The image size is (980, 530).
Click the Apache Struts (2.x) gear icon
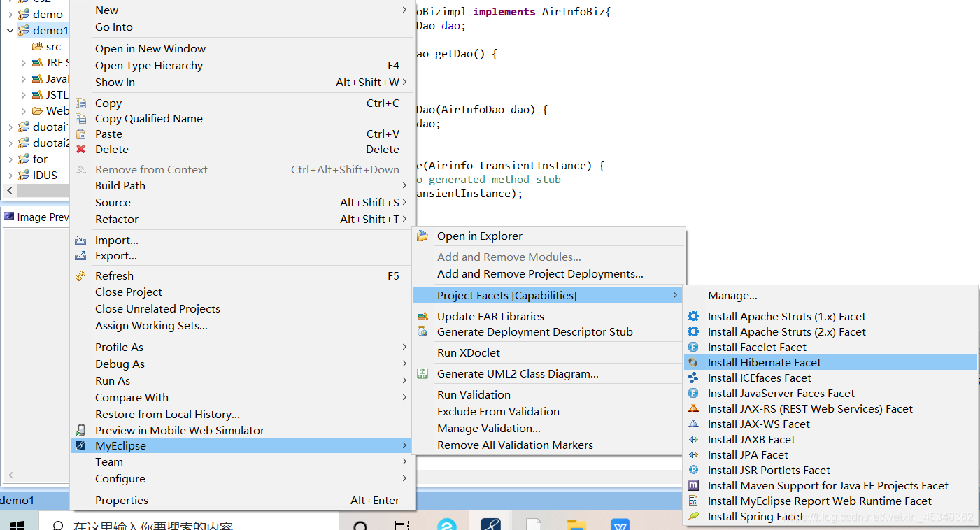693,331
